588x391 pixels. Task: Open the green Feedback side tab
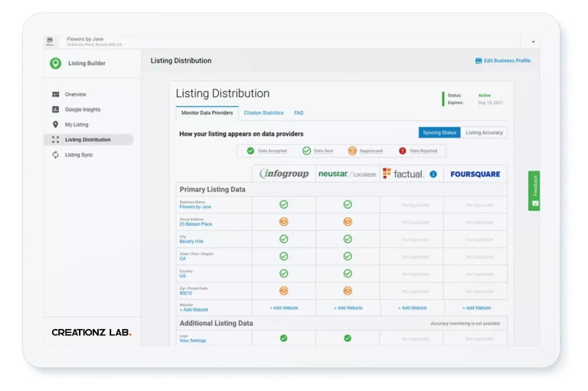534,191
